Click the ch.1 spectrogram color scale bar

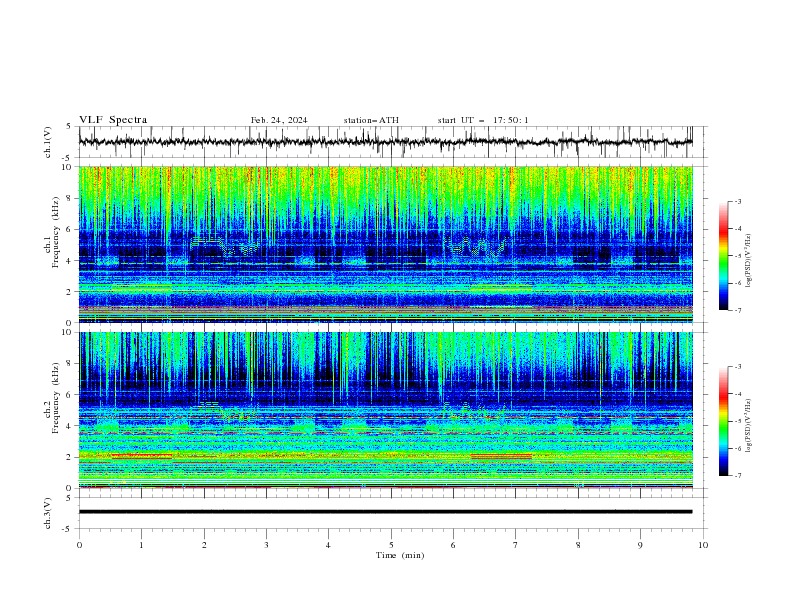[x=723, y=256]
